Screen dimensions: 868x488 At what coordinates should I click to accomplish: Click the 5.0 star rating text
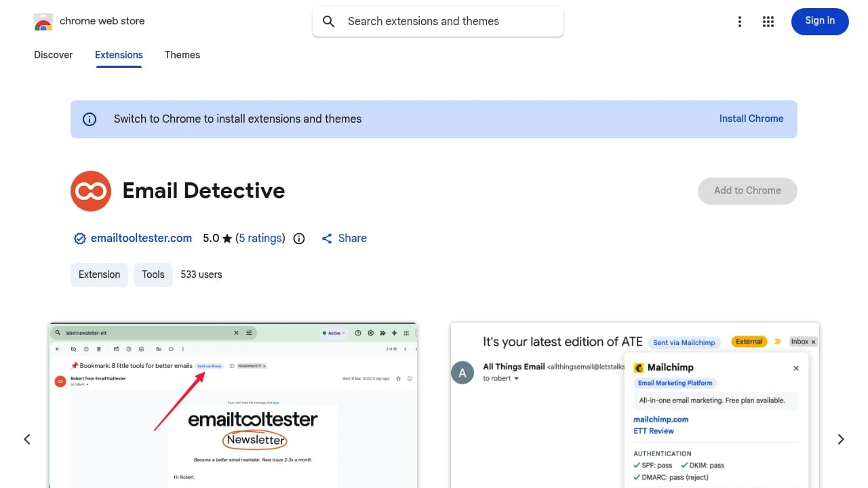[218, 239]
